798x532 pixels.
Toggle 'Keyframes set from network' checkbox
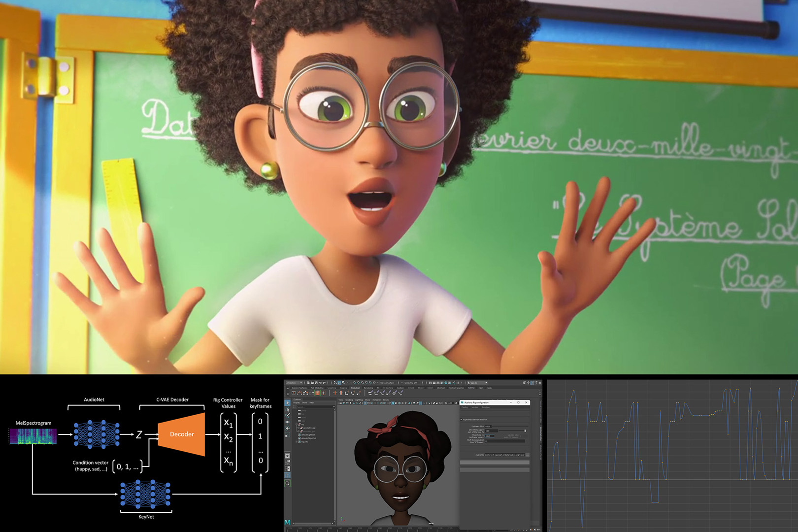[462, 420]
